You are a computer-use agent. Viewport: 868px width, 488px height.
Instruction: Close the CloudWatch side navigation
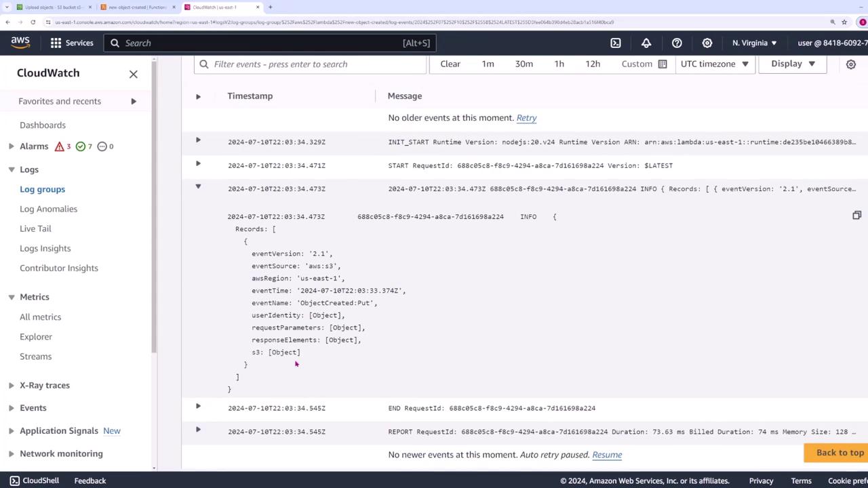pyautogui.click(x=133, y=74)
